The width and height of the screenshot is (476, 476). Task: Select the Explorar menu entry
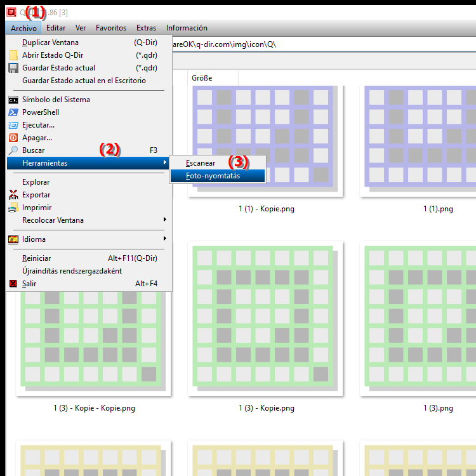(89, 182)
